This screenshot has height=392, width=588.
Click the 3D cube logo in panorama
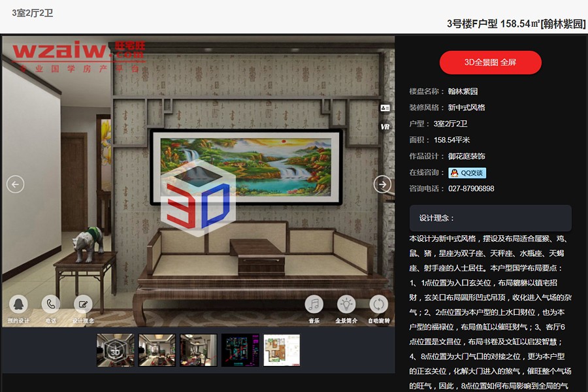tap(198, 196)
